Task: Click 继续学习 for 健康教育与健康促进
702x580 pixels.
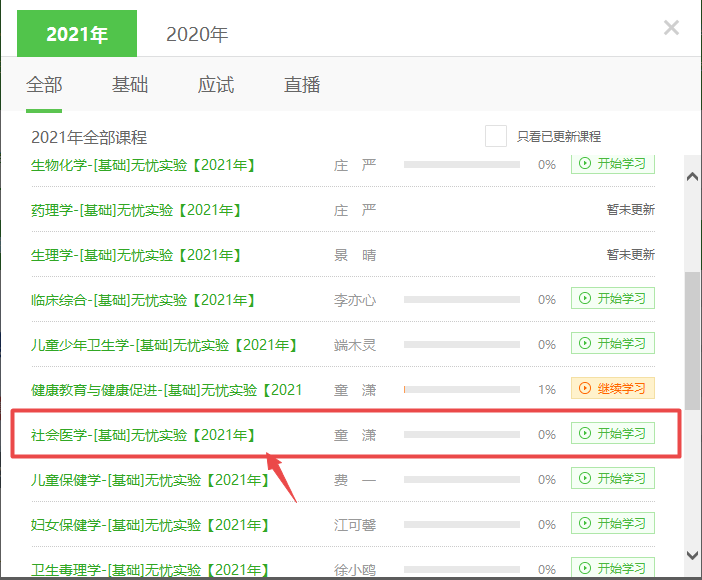Action: coord(612,388)
